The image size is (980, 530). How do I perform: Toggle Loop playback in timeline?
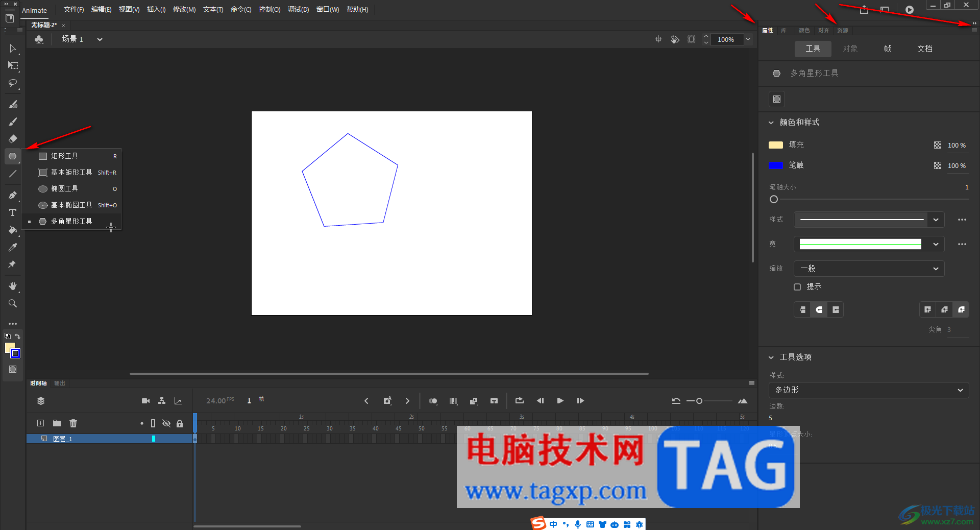(520, 401)
